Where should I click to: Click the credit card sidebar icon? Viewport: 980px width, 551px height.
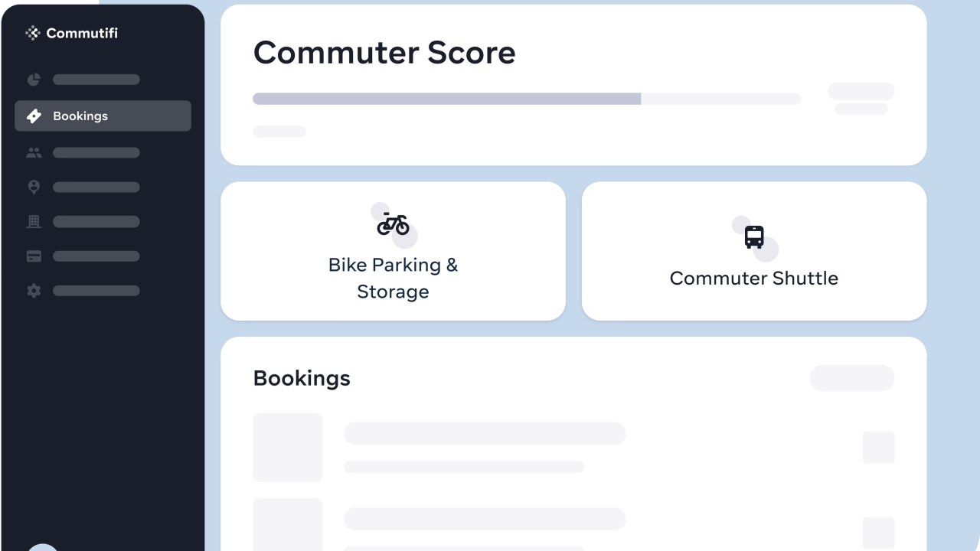(34, 256)
